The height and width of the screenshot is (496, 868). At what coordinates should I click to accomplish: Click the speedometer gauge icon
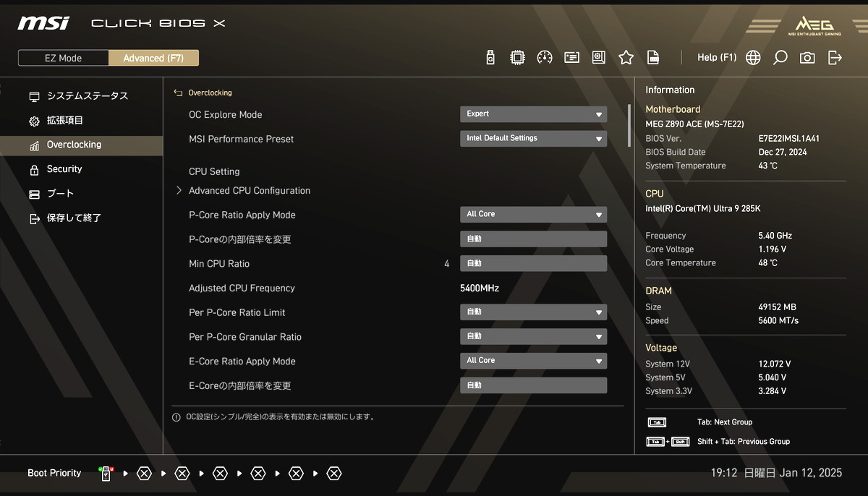[x=545, y=58]
